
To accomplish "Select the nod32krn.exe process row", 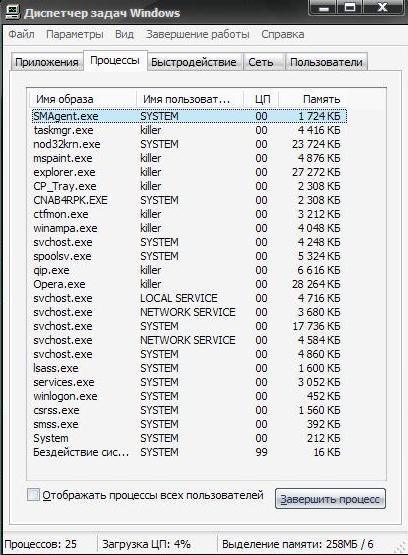I will pos(189,144).
